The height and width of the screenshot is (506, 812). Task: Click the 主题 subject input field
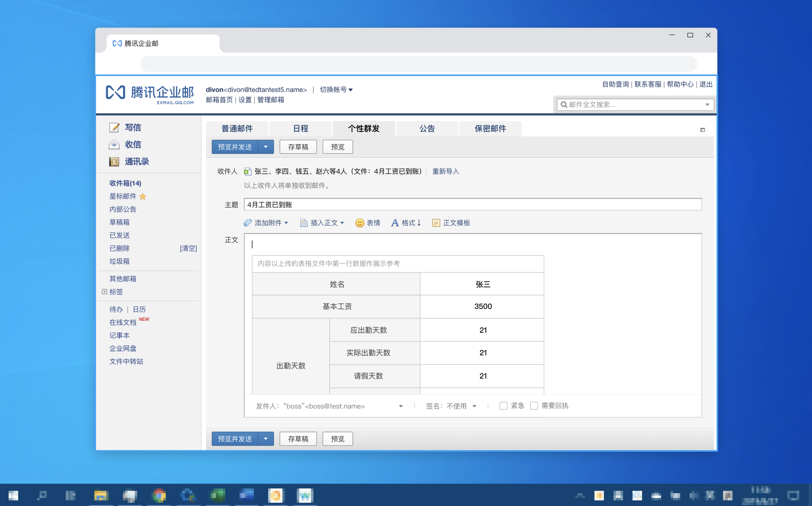473,205
